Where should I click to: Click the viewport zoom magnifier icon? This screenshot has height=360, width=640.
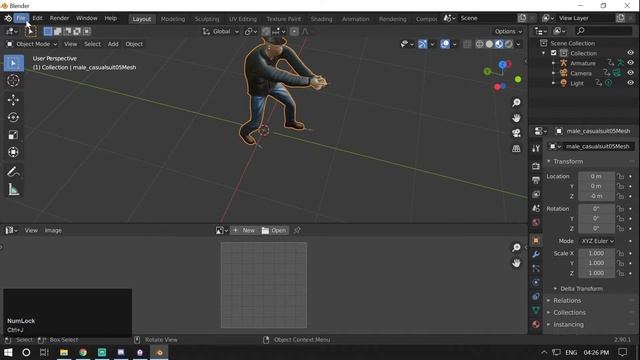point(516,102)
